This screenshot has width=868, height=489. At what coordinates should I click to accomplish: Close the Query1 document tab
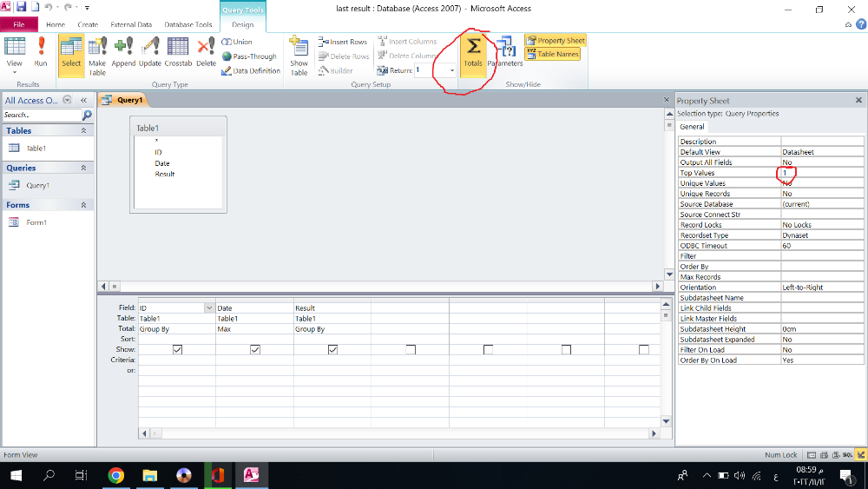click(667, 100)
